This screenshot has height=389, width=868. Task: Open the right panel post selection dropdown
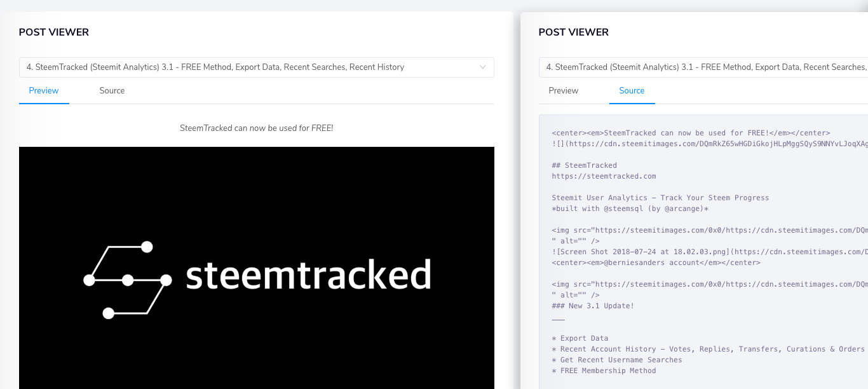point(703,67)
